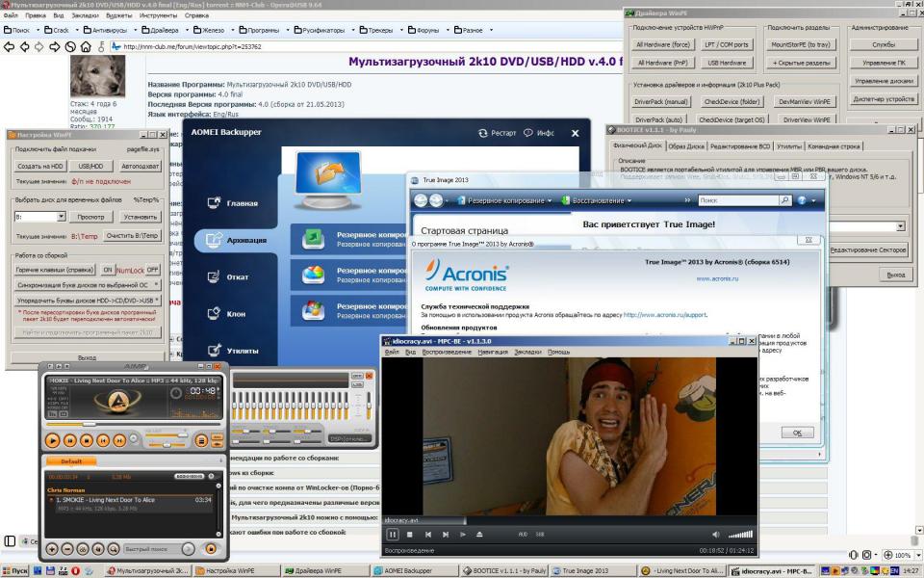Image resolution: width=924 pixels, height=578 pixels.
Task: Mute audio via MPC-BE speaker icon
Action: pyautogui.click(x=715, y=535)
